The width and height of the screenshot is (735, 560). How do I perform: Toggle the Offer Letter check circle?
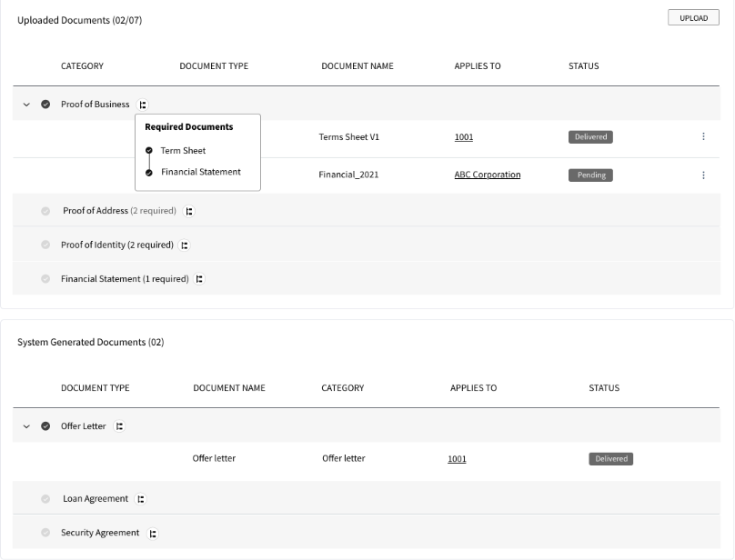tap(45, 426)
